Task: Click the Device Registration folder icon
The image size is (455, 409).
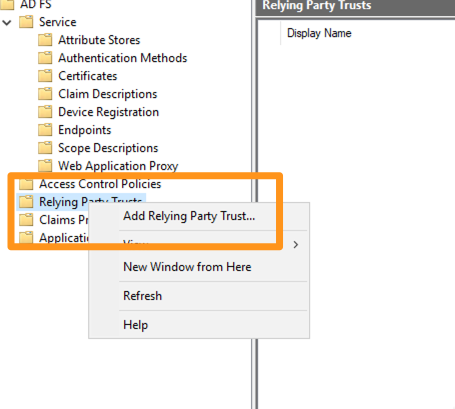Action: click(45, 112)
